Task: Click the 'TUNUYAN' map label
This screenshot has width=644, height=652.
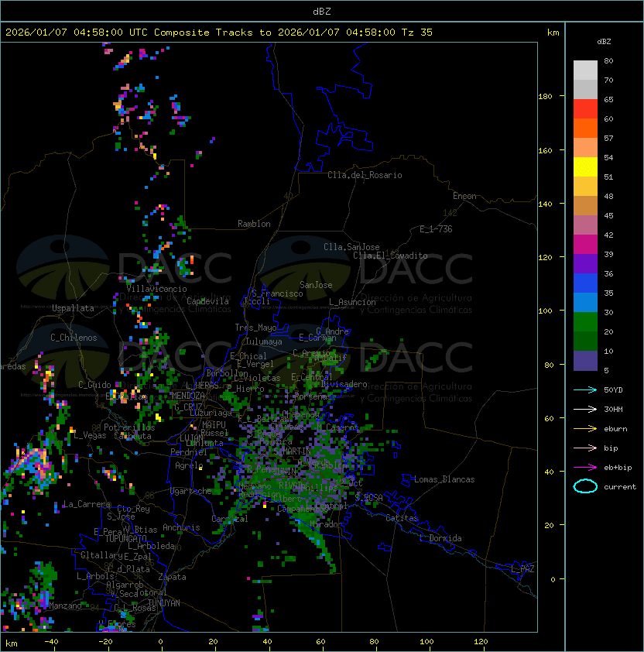Action: pyautogui.click(x=164, y=603)
